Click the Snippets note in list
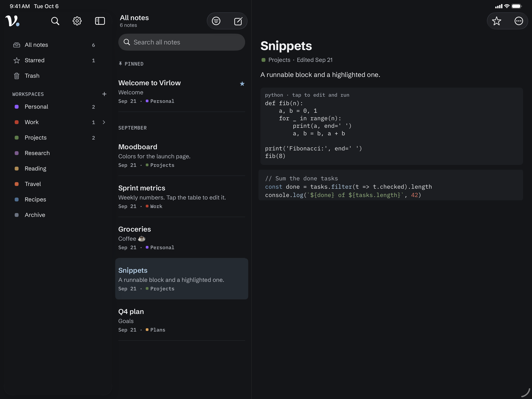532x399 pixels. click(182, 279)
